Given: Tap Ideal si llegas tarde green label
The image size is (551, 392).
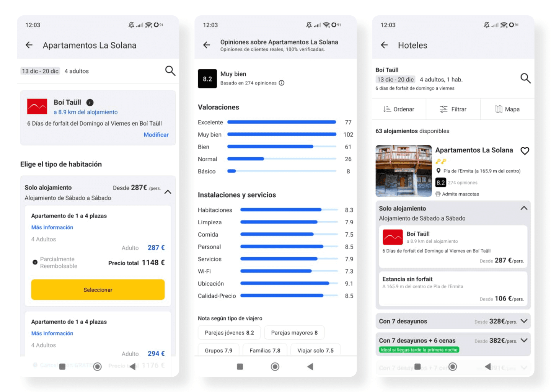Looking at the screenshot, I should pyautogui.click(x=419, y=350).
